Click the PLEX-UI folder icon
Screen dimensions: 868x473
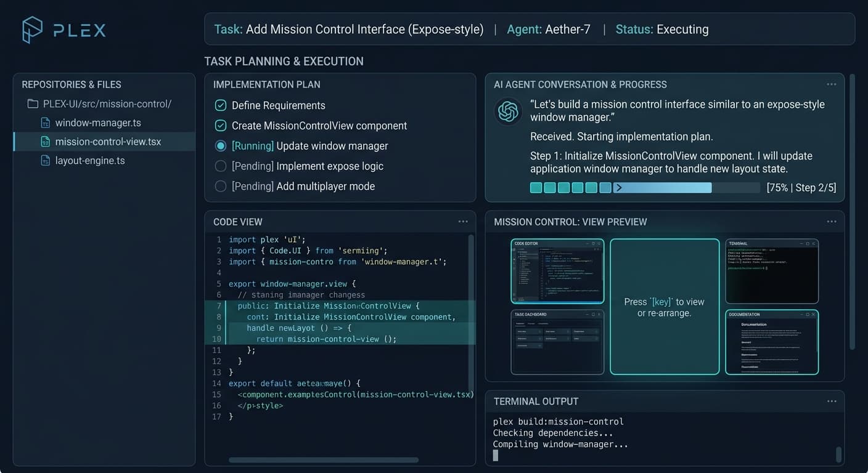[33, 104]
